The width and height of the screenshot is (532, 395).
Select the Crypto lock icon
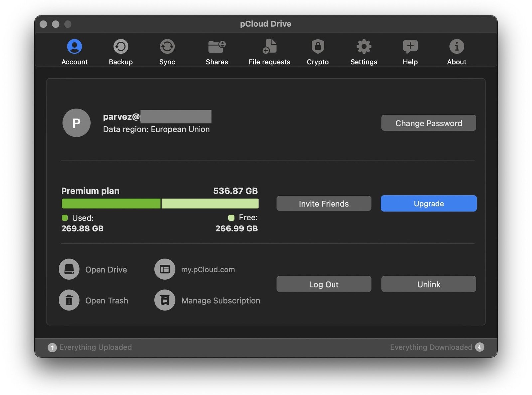318,46
